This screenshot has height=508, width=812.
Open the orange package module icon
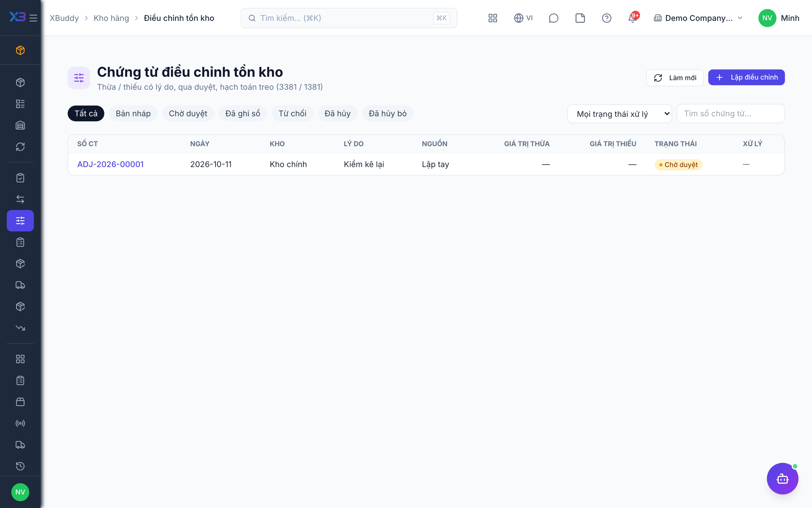click(x=20, y=50)
